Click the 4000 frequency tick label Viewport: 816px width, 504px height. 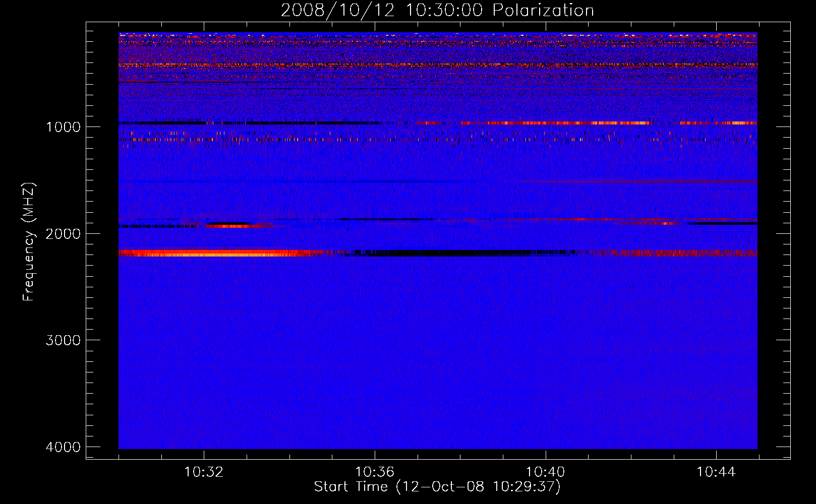point(63,447)
